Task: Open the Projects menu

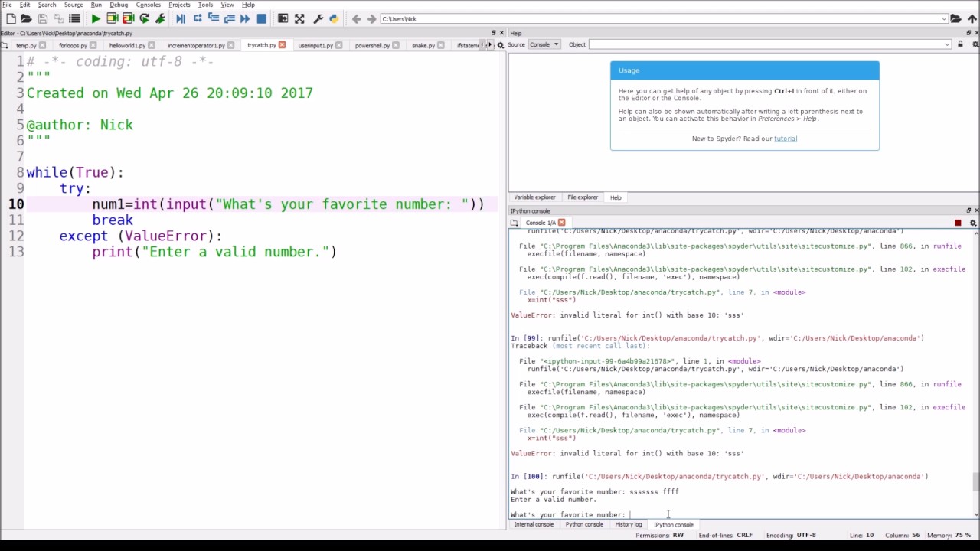Action: [179, 5]
